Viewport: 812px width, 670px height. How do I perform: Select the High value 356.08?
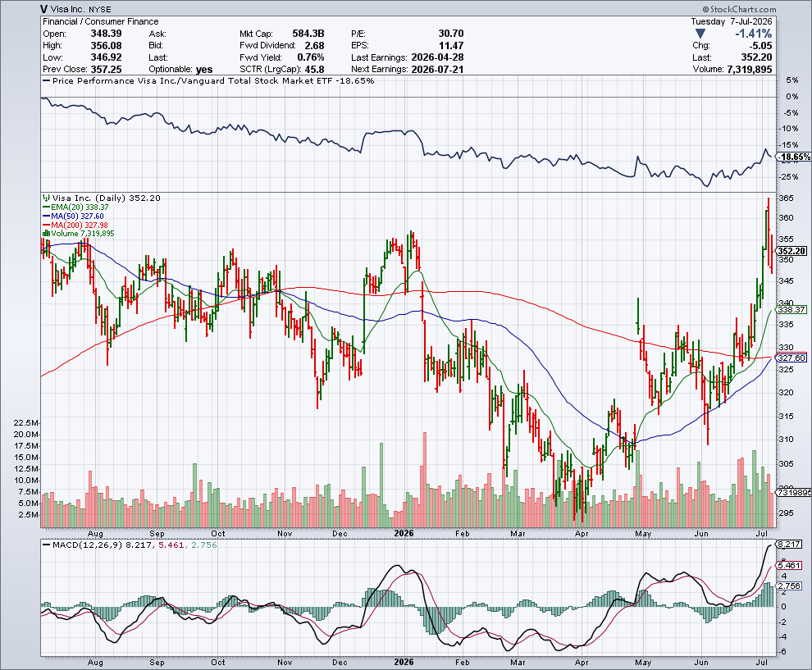(x=106, y=46)
